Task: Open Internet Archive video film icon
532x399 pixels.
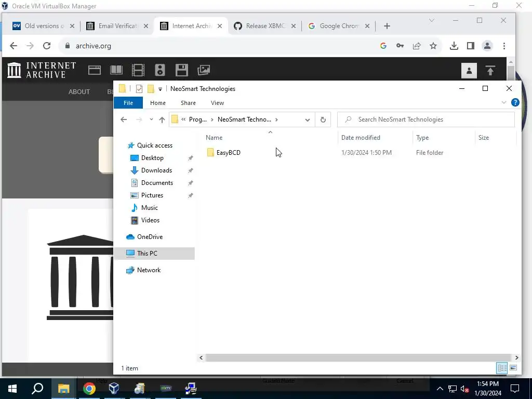Action: point(138,70)
